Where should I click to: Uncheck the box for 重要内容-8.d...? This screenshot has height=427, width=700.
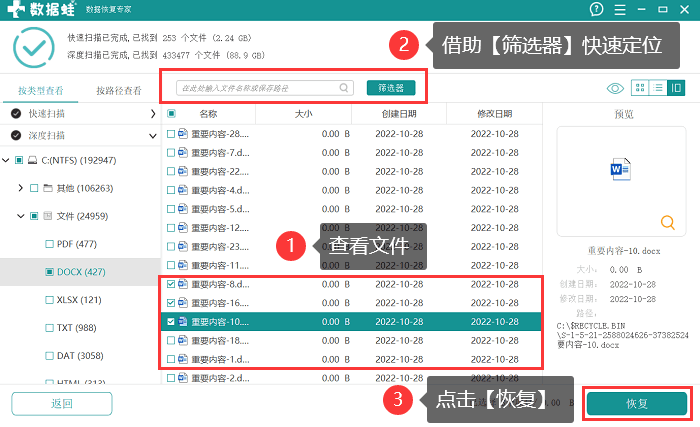pos(171,284)
